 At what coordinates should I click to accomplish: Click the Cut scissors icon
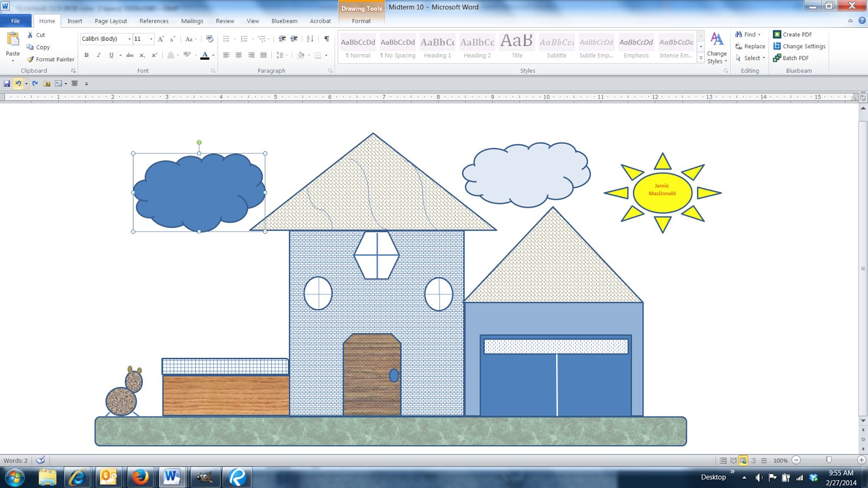(x=30, y=35)
